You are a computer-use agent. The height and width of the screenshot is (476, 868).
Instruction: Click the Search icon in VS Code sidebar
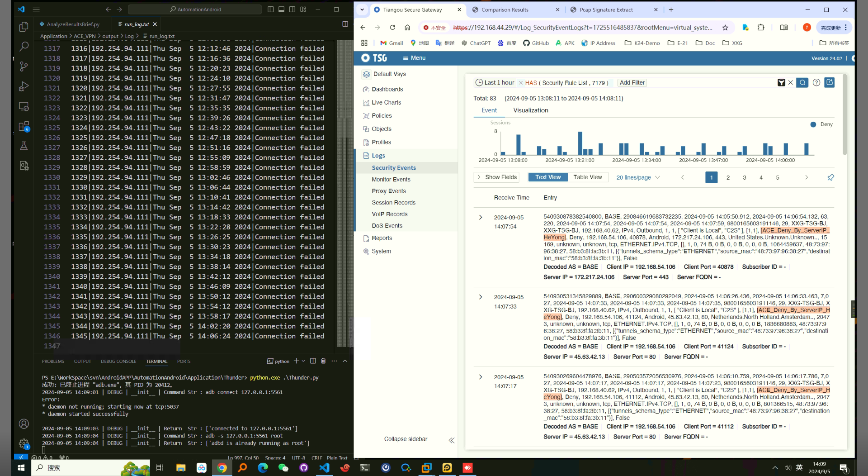pos(24,46)
